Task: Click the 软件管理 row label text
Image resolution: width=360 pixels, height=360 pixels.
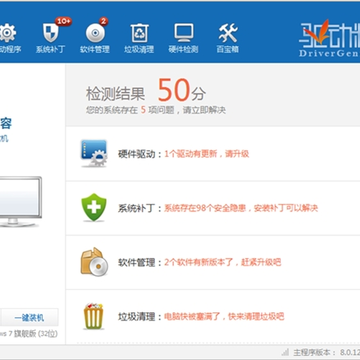Action: (136, 262)
